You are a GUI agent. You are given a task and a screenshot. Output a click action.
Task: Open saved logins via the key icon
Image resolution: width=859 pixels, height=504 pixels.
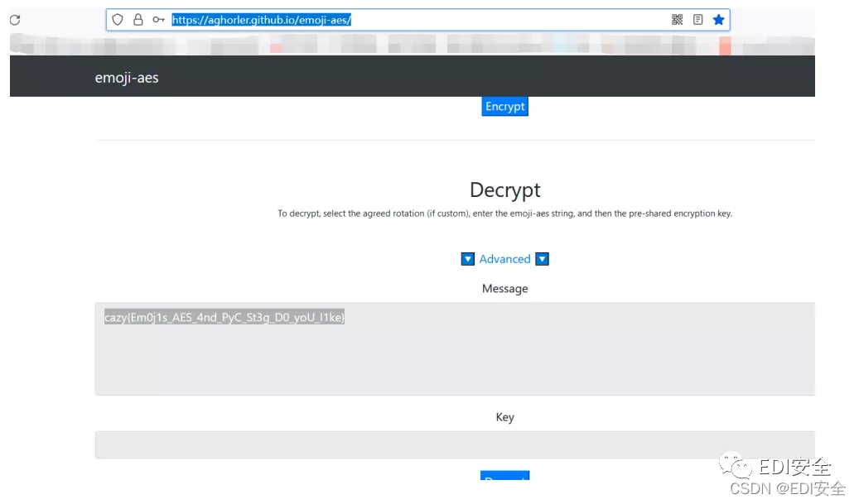coord(158,20)
